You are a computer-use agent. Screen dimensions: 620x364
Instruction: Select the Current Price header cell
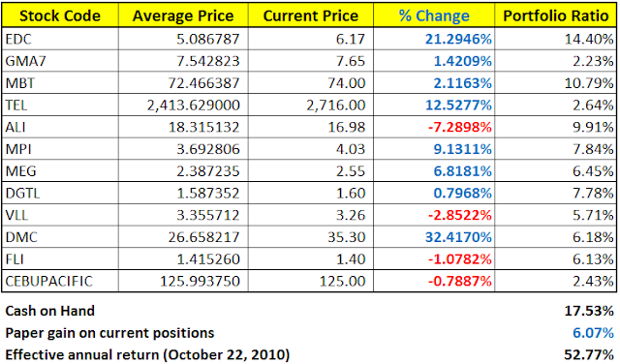[311, 15]
